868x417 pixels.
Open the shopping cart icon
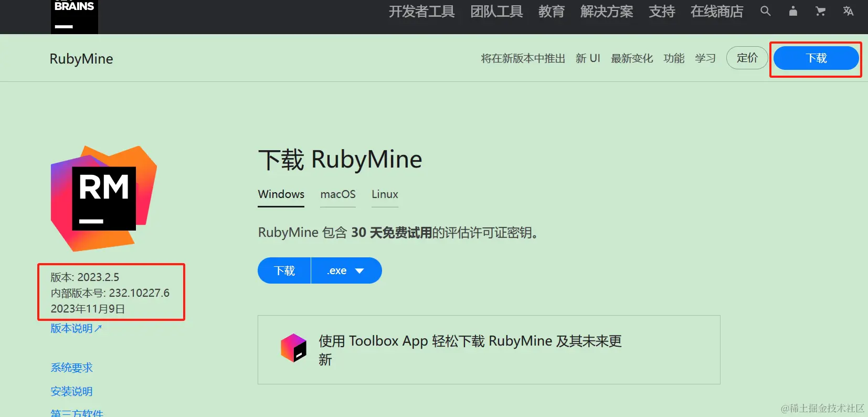pyautogui.click(x=821, y=11)
